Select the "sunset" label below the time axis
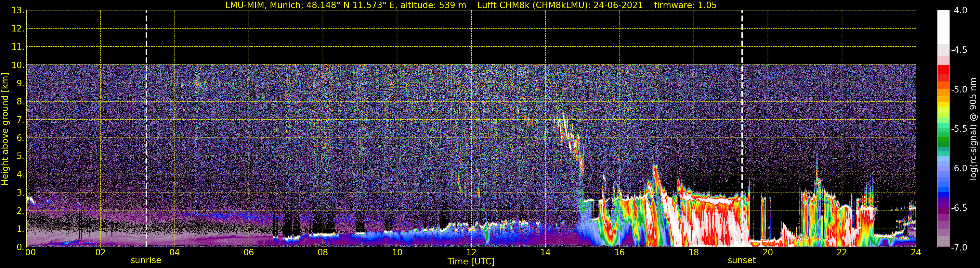980x268 pixels. tap(741, 261)
